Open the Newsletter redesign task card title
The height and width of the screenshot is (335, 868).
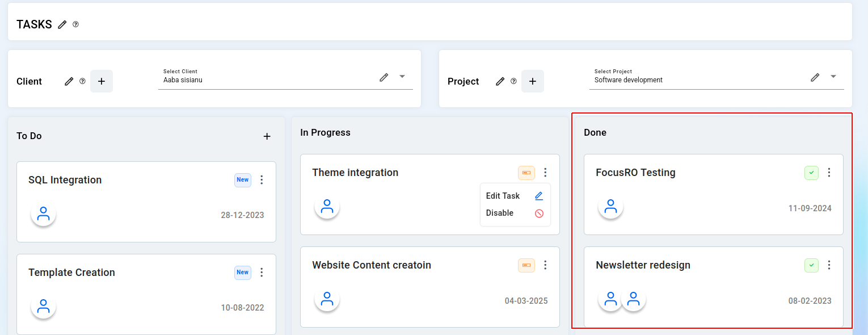coord(643,265)
